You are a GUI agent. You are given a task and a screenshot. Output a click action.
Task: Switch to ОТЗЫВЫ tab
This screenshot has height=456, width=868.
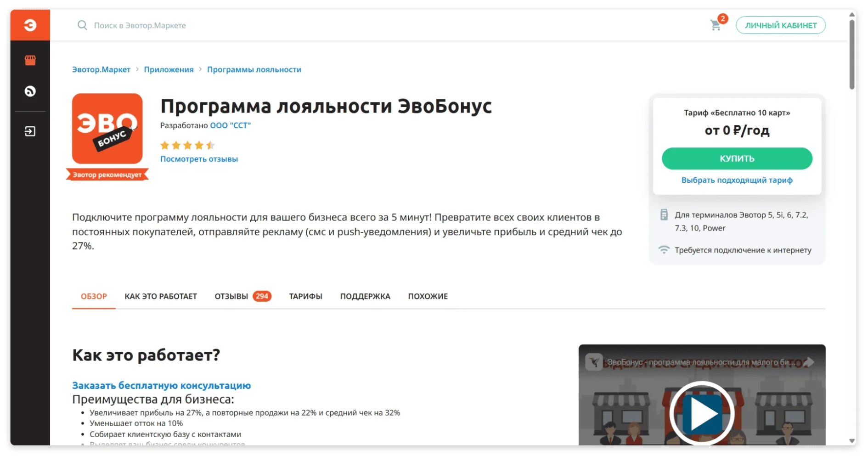(x=242, y=296)
